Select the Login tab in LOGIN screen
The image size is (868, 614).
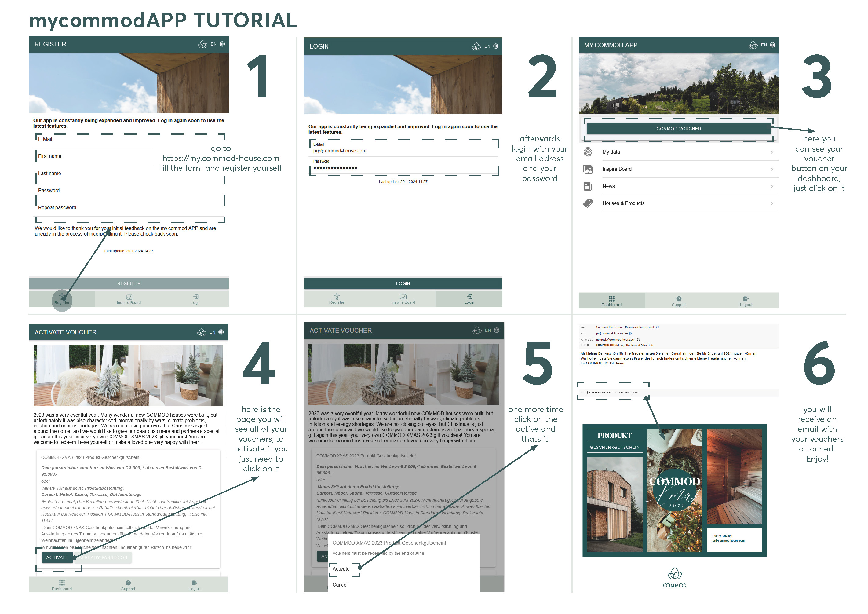(x=469, y=299)
